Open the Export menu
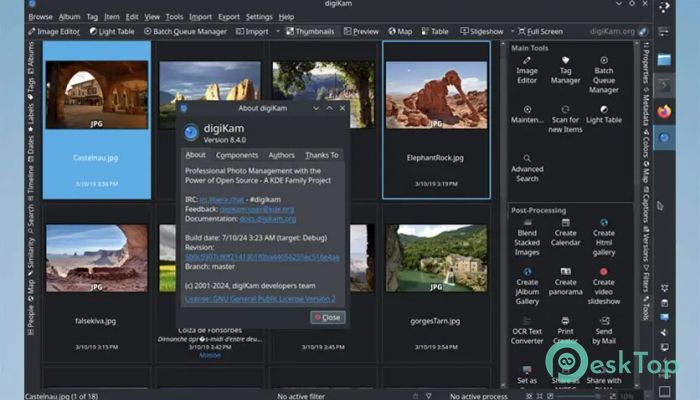 (x=229, y=17)
